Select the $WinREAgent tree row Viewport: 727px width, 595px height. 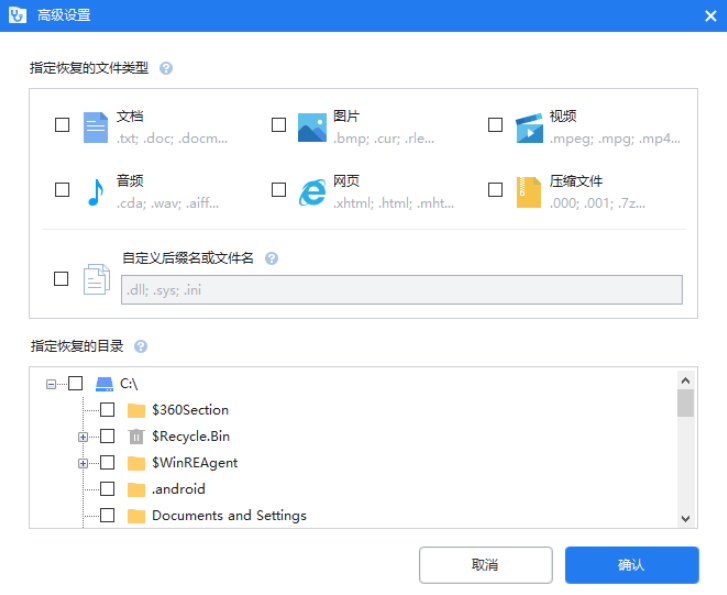[x=195, y=463]
